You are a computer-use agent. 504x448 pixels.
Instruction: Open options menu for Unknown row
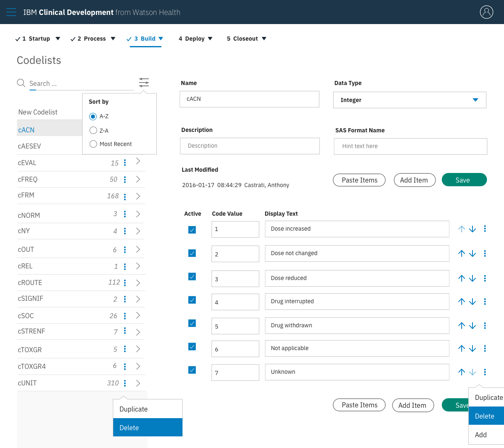click(x=485, y=372)
